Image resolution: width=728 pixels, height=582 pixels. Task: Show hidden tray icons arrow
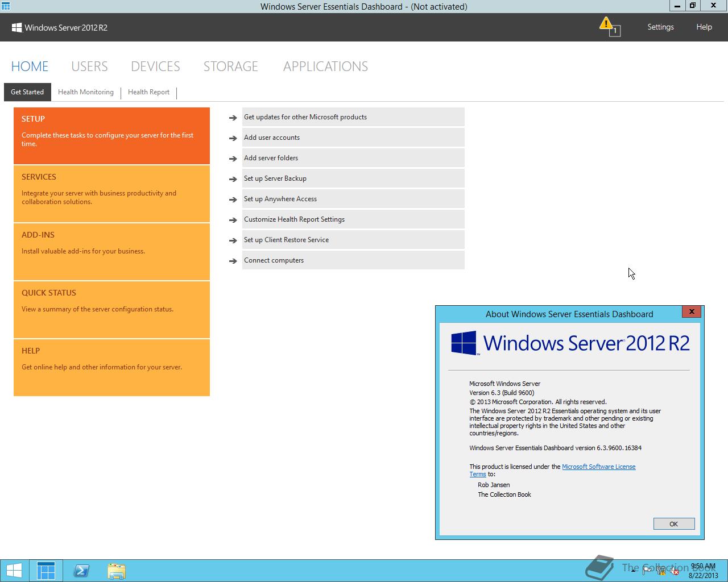click(634, 571)
